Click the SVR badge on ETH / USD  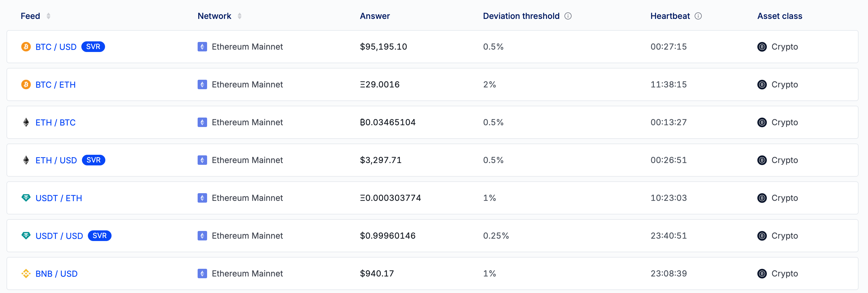(x=93, y=160)
